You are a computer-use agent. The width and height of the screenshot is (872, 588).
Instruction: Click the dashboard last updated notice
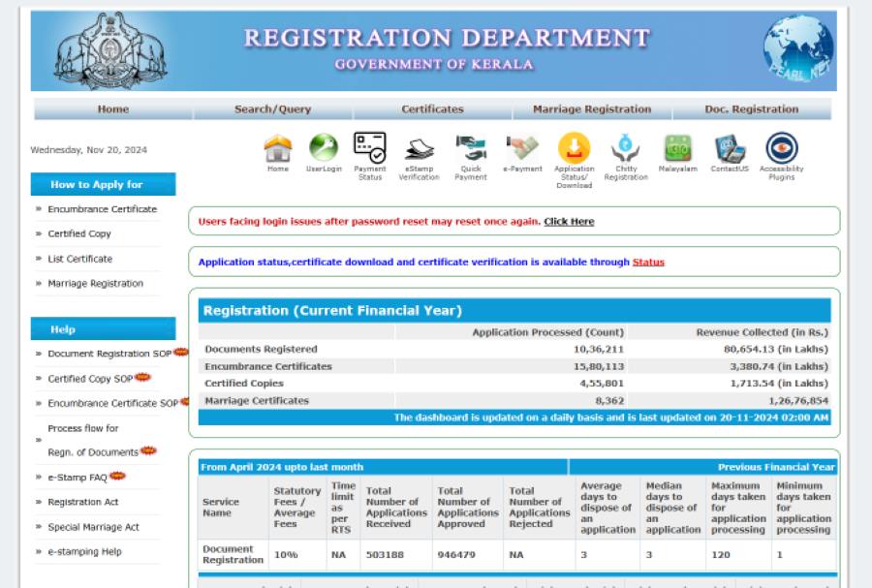pyautogui.click(x=611, y=418)
